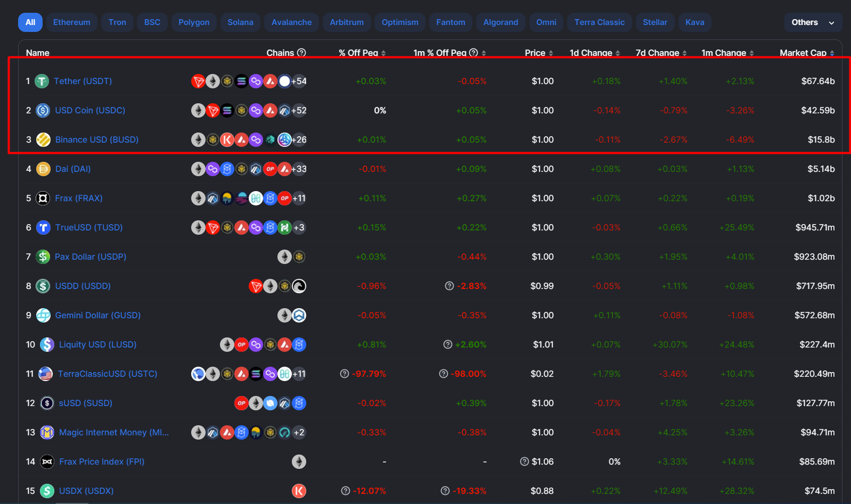Click the Frax coin logo icon
851x504 pixels.
[43, 199]
